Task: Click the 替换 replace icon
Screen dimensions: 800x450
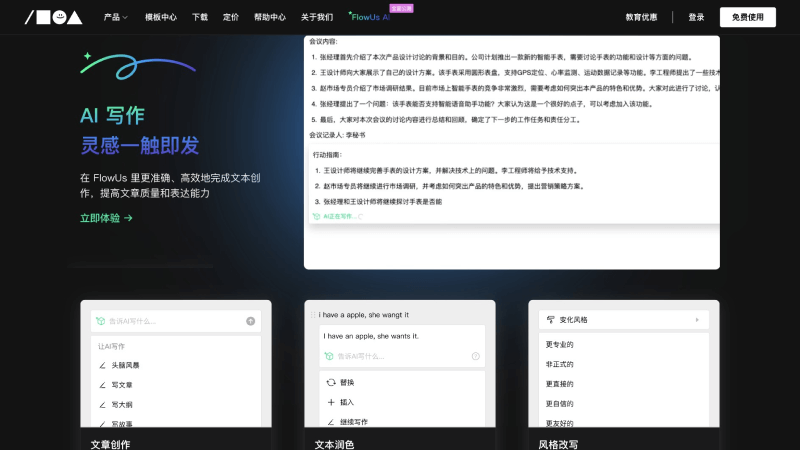Action: click(331, 382)
